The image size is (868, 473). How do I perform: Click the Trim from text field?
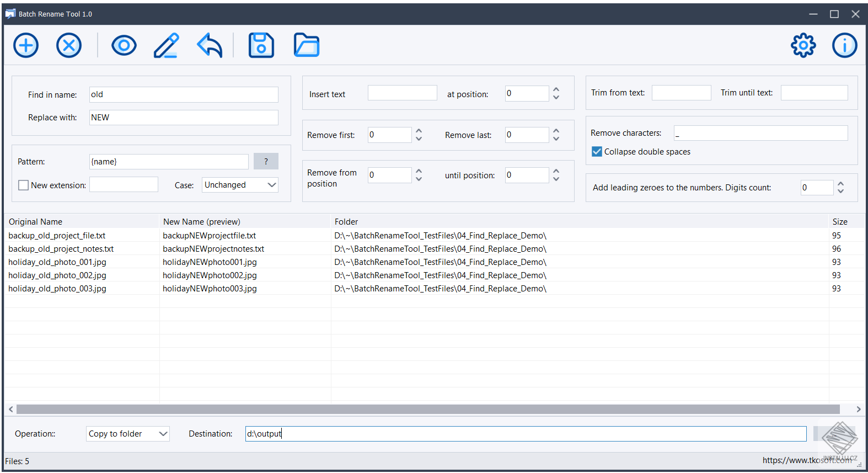[682, 93]
